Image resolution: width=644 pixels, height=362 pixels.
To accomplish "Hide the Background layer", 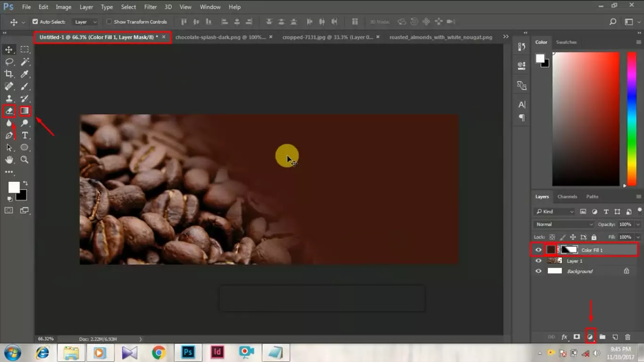I will coord(538,271).
